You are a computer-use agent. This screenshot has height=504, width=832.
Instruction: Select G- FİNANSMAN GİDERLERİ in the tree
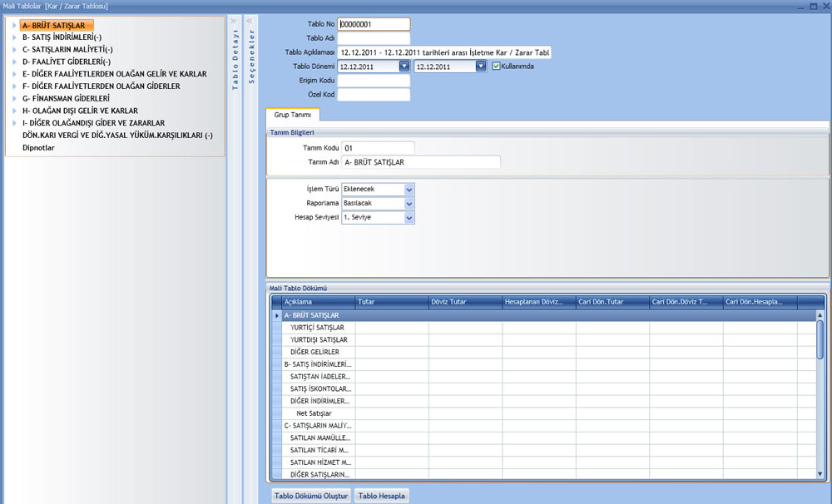(x=66, y=98)
